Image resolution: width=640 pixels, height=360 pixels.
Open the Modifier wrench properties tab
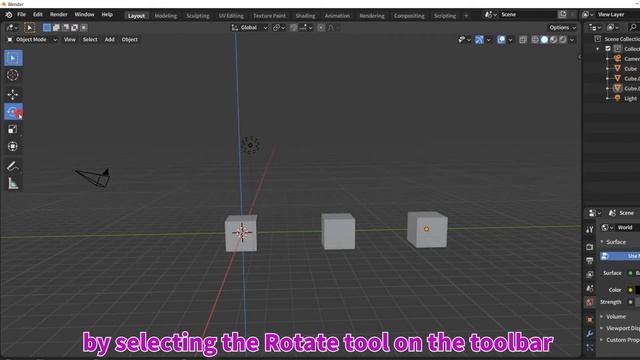[x=589, y=333]
